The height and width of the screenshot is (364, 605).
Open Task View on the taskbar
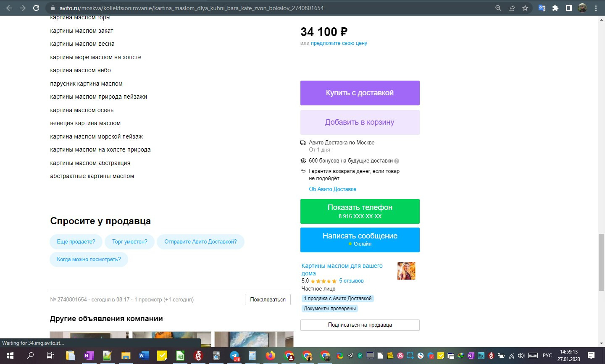click(x=50, y=356)
